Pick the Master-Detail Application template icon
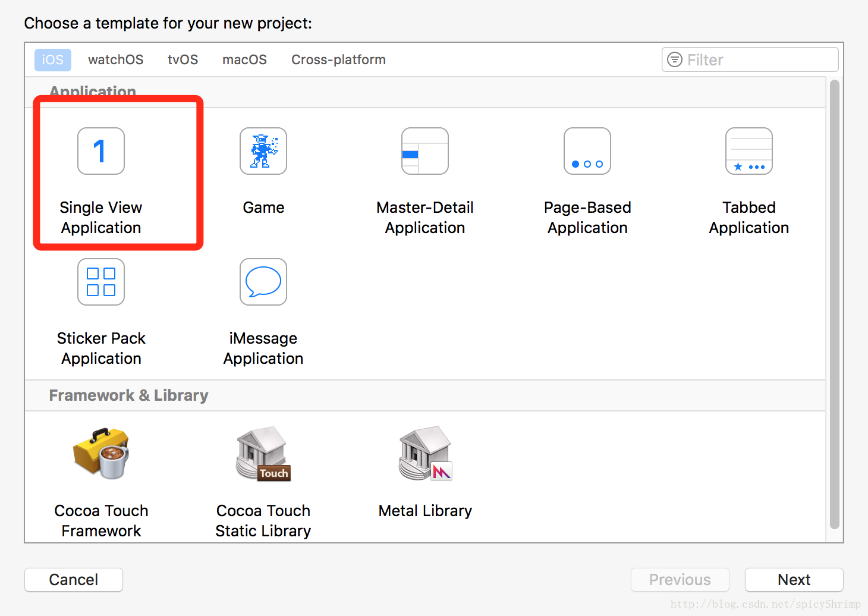This screenshot has height=616, width=868. pos(425,151)
